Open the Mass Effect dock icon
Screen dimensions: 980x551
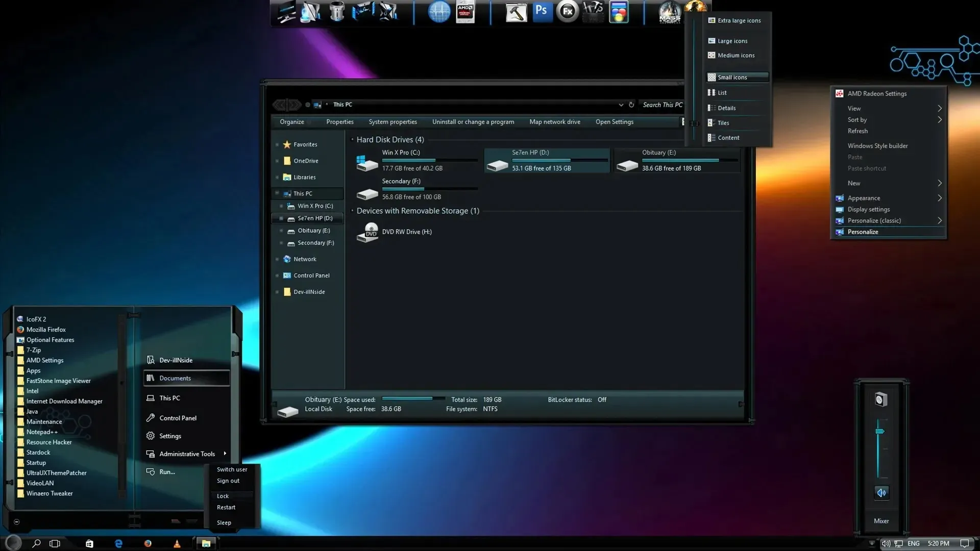pyautogui.click(x=669, y=12)
